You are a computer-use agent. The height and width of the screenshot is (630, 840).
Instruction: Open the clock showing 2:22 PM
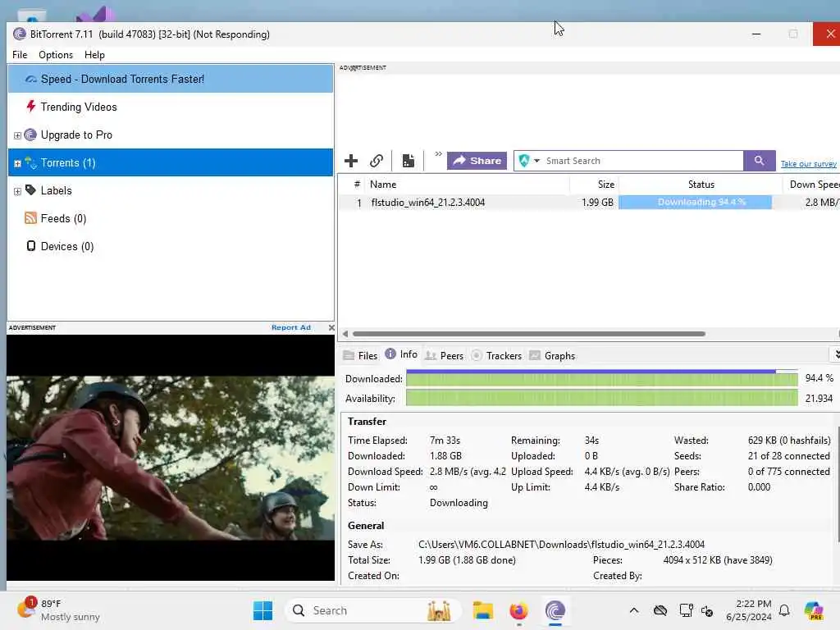(749, 610)
